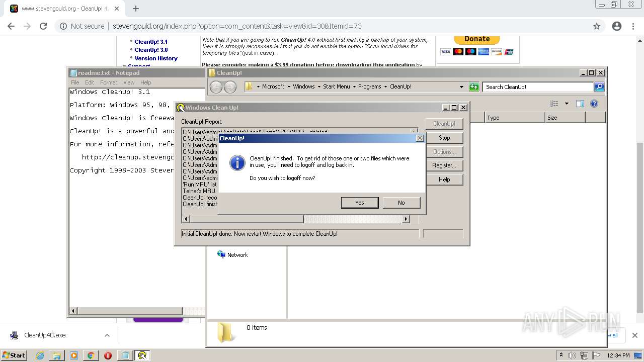Click the Start Menu breadcrumb
This screenshot has height=362, width=644.
337,86
